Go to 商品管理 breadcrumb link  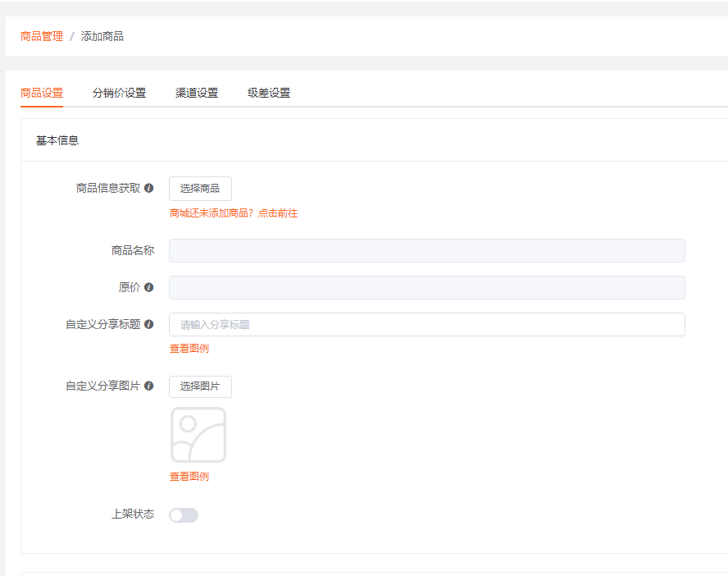42,36
